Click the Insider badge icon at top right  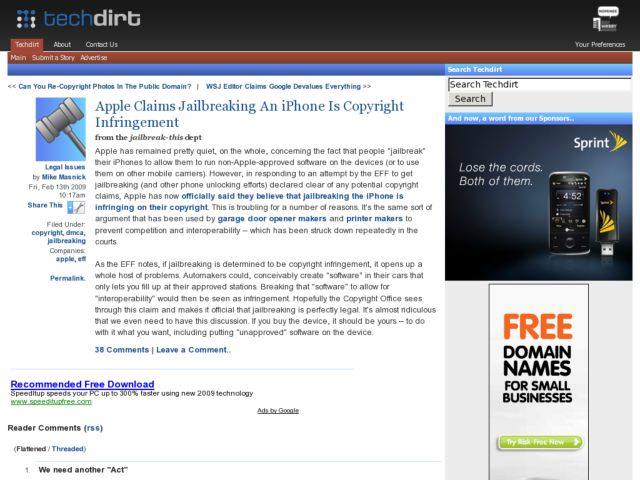606,17
